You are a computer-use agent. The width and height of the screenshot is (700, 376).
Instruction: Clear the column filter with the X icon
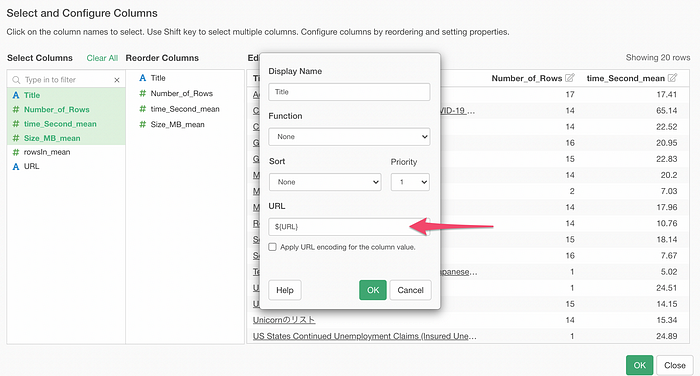pyautogui.click(x=117, y=80)
